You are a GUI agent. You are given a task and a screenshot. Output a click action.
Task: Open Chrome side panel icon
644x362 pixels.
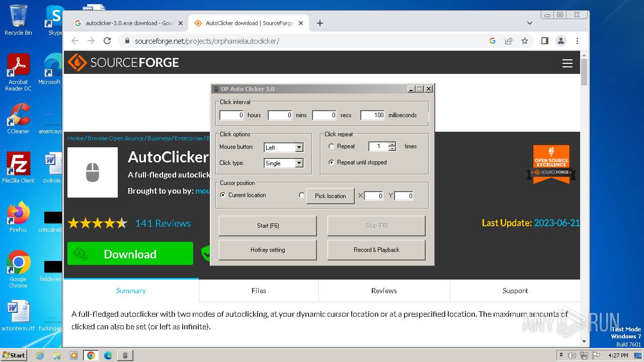[545, 41]
